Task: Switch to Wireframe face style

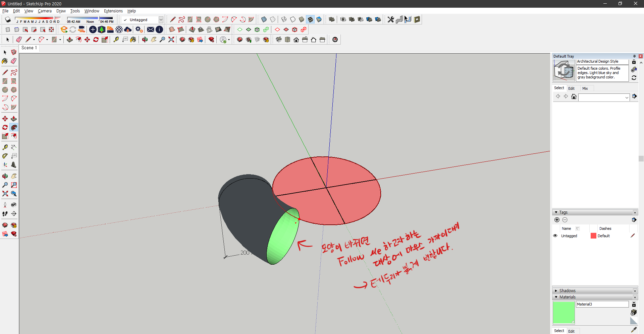Action: coord(284,19)
